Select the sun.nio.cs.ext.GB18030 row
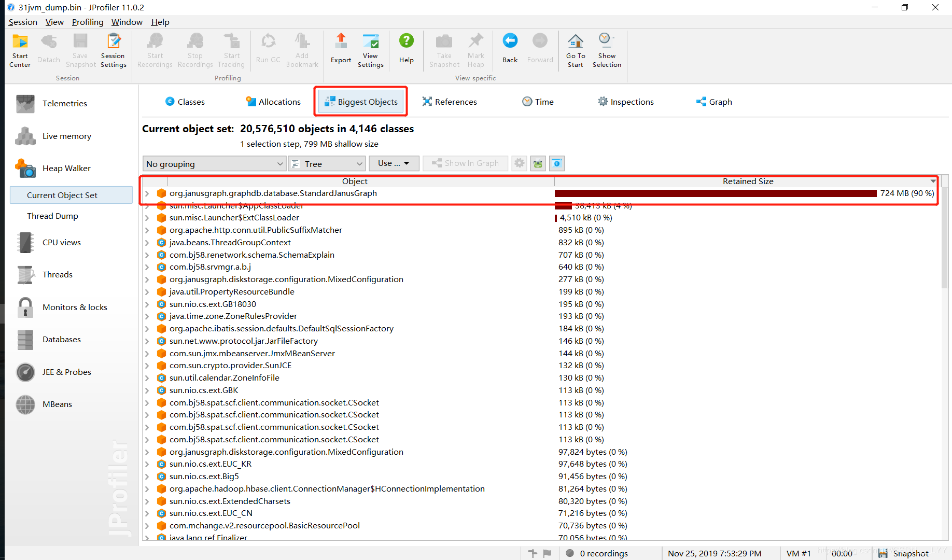 pyautogui.click(x=540, y=304)
